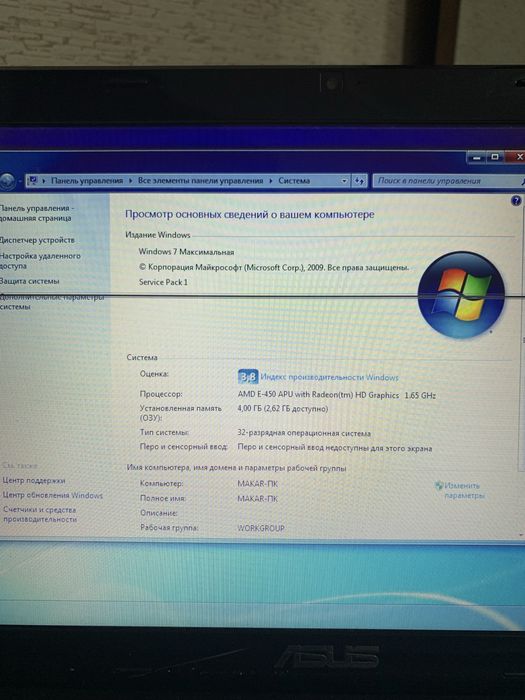
Task: Select Все элементы панели управления breadcrumb
Action: (x=200, y=181)
